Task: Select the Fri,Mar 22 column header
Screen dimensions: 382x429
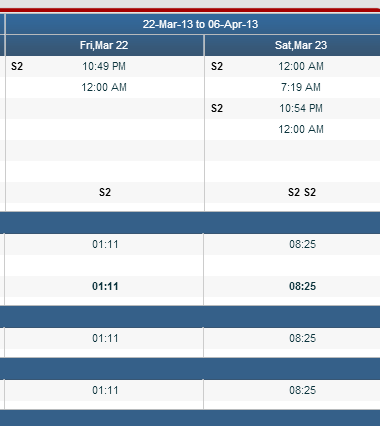Action: pos(104,45)
